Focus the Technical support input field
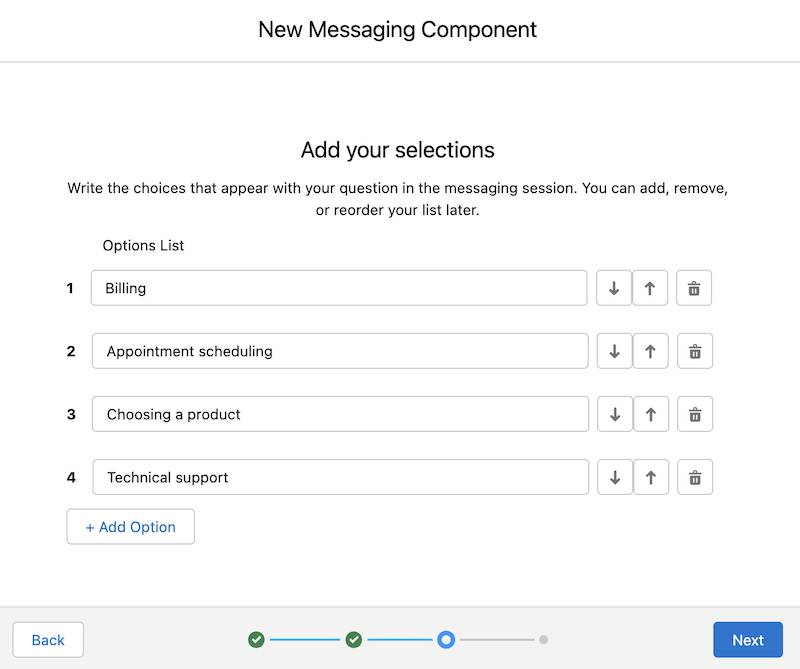This screenshot has height=669, width=800. point(340,477)
